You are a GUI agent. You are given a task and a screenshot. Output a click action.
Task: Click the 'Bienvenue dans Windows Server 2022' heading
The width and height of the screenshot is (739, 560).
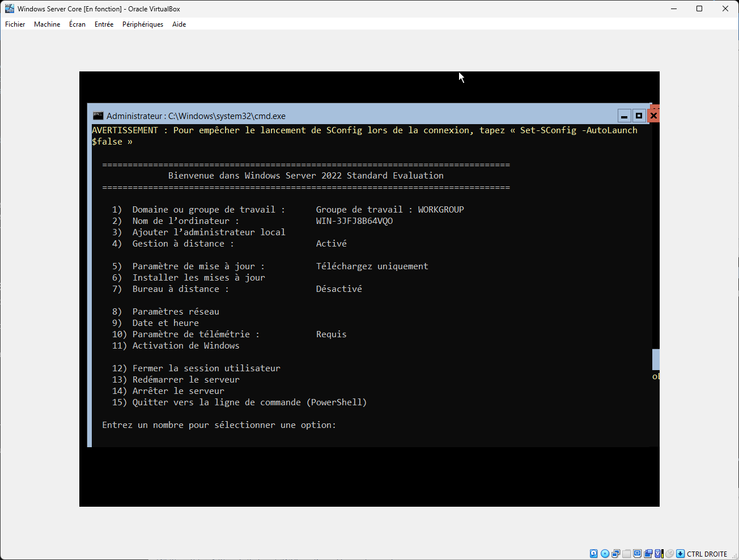tap(306, 176)
